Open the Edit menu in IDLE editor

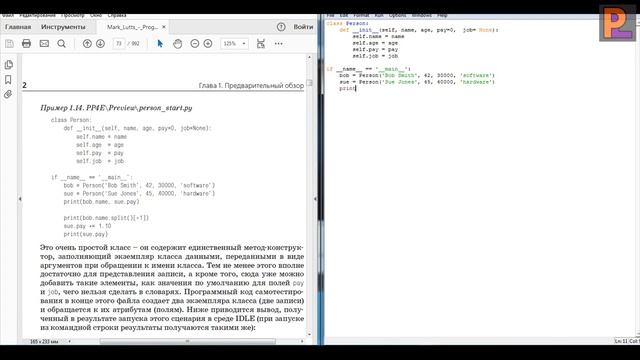pyautogui.click(x=344, y=16)
